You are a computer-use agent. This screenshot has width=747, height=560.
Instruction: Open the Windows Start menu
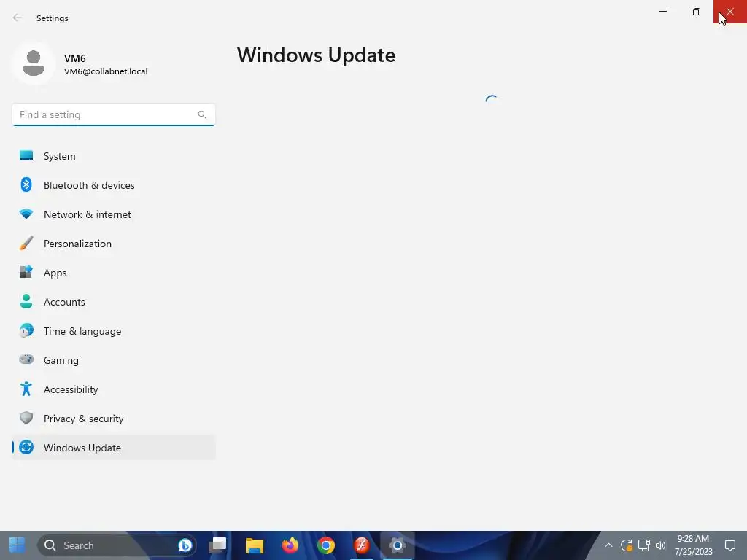(18, 545)
